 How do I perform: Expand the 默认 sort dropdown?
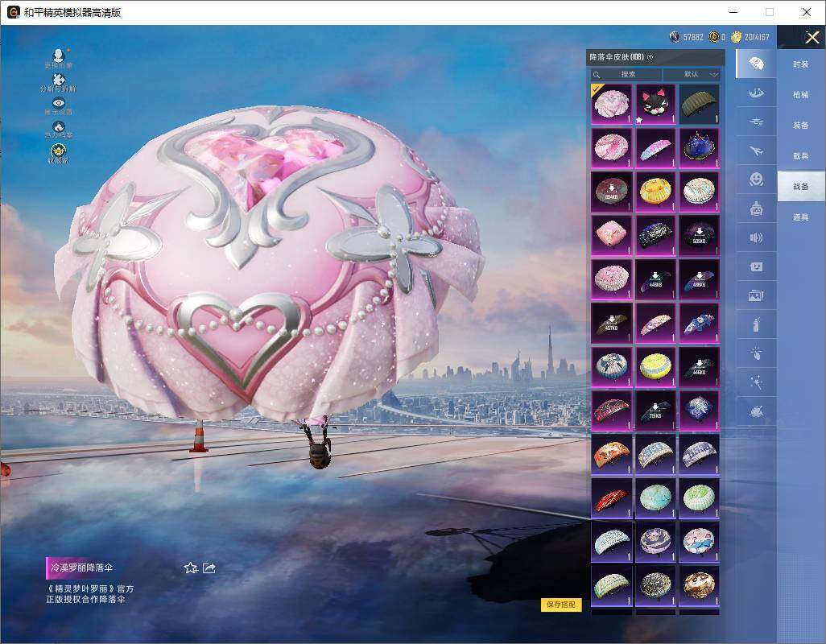tap(691, 74)
